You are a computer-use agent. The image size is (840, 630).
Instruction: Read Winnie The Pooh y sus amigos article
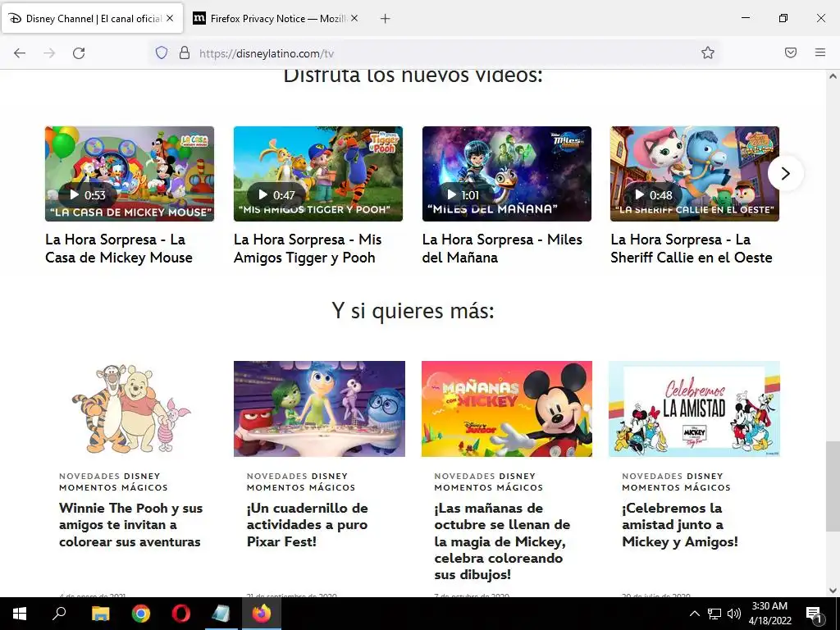(x=130, y=524)
